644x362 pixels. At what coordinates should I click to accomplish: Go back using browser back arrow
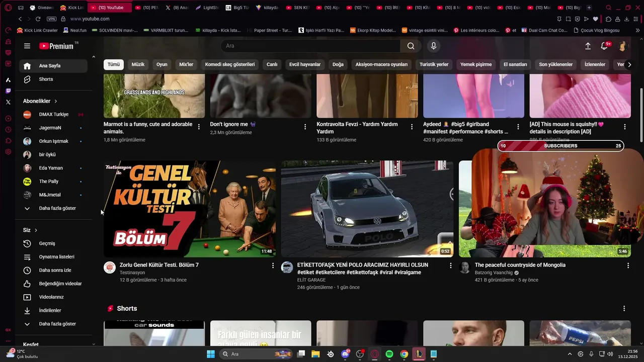20,19
